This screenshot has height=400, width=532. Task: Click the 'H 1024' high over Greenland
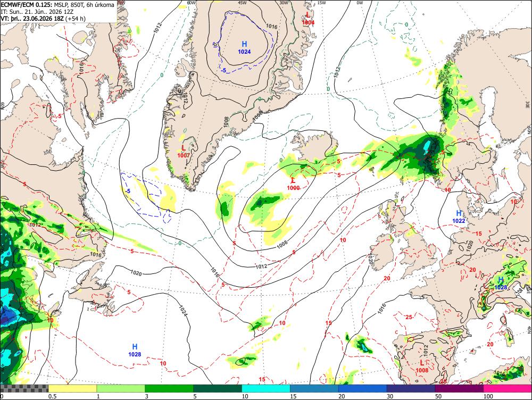coord(244,47)
